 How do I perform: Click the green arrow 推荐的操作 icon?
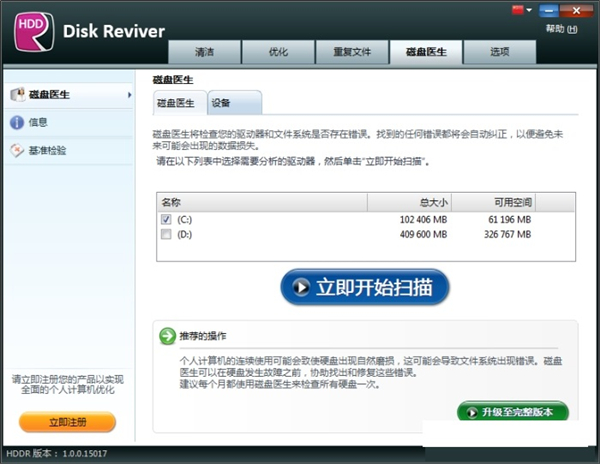tap(167, 336)
